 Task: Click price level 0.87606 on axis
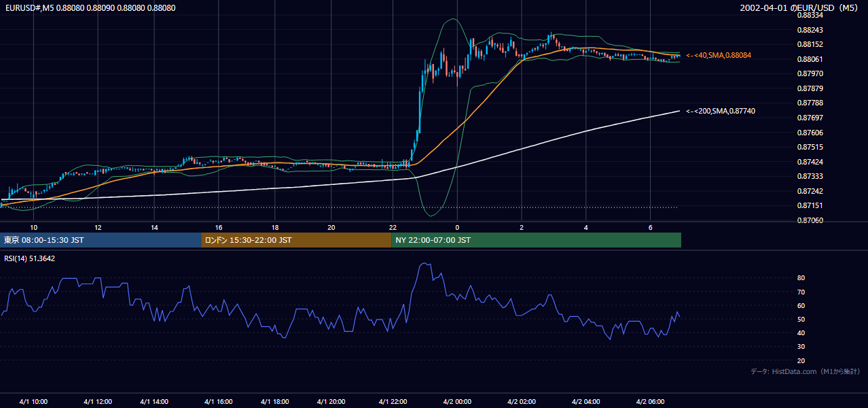tap(810, 133)
